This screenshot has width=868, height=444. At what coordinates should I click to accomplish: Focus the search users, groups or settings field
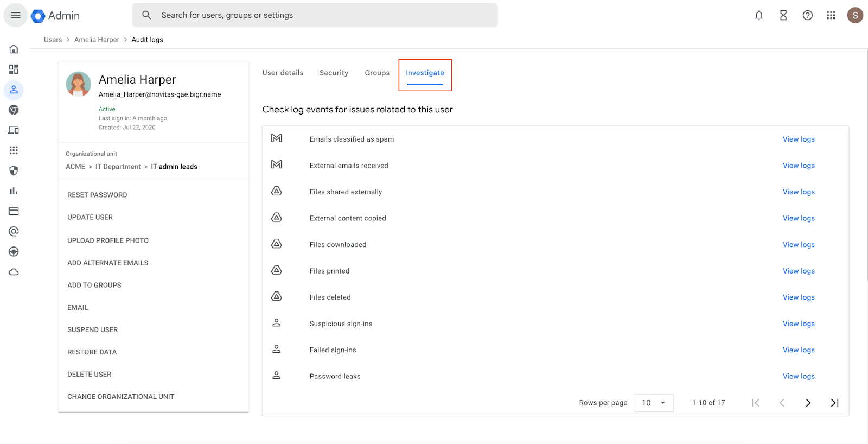point(315,15)
